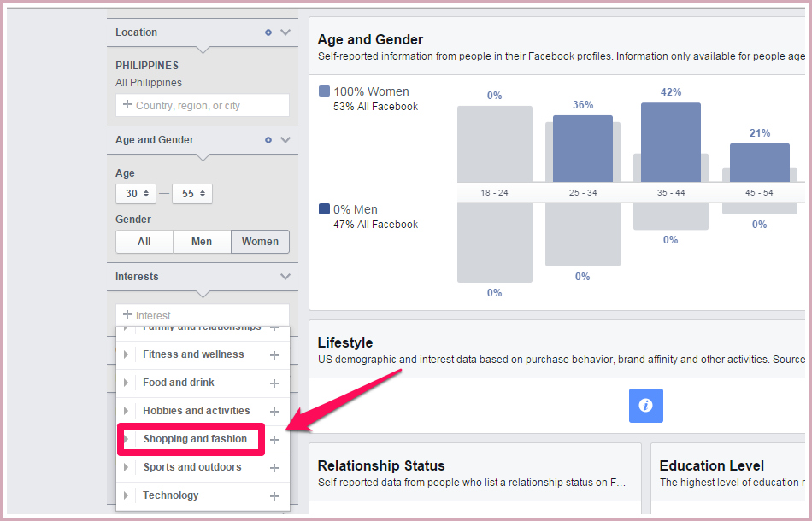This screenshot has height=521, width=812.
Task: Choose Shopping and fashion interest category
Action: pyautogui.click(x=195, y=439)
